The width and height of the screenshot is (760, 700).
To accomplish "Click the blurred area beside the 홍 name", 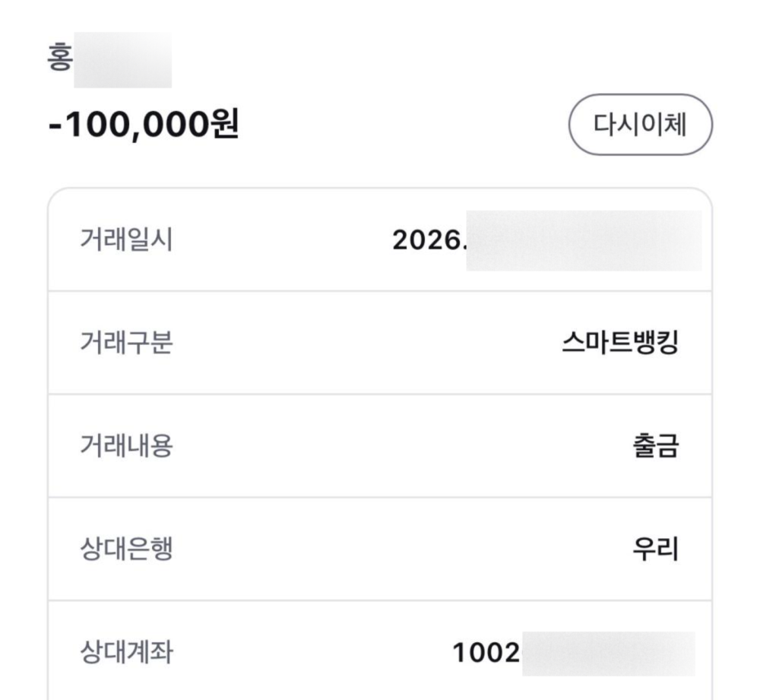I will 122,60.
